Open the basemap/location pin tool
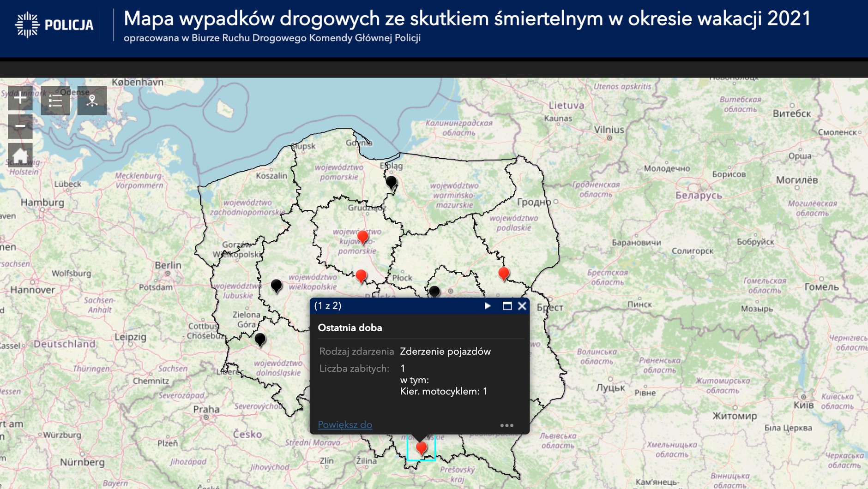 pyautogui.click(x=92, y=101)
